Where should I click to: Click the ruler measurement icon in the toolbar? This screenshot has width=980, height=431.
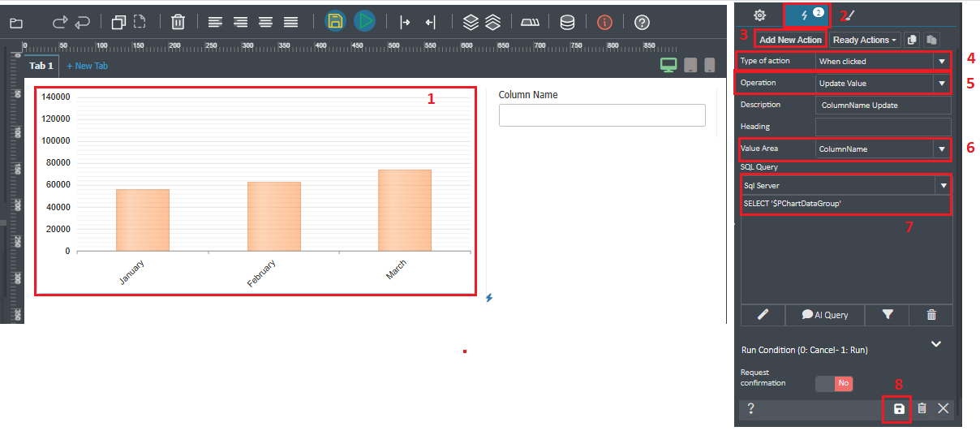click(x=530, y=23)
